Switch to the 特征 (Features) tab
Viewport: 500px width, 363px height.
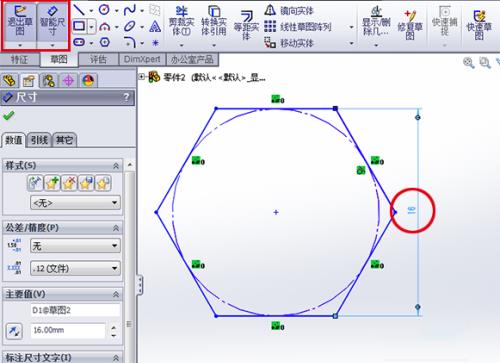point(20,60)
